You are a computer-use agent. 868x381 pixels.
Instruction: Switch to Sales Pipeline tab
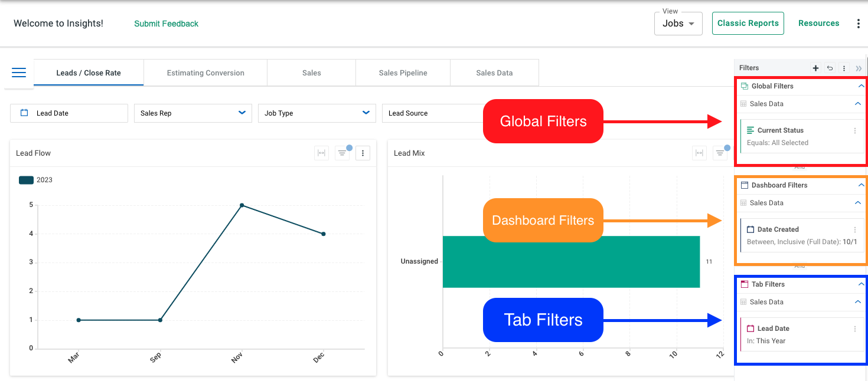403,73
